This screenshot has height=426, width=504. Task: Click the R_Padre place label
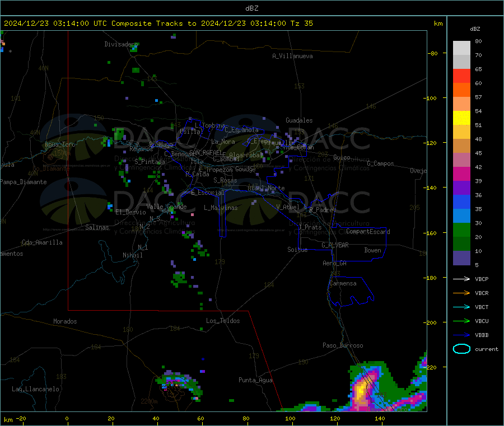click(321, 210)
